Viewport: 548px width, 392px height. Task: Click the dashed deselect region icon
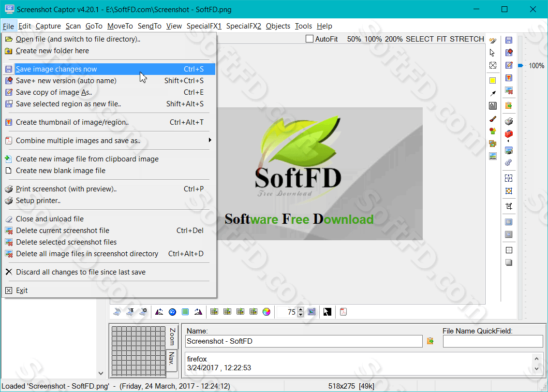(x=492, y=65)
